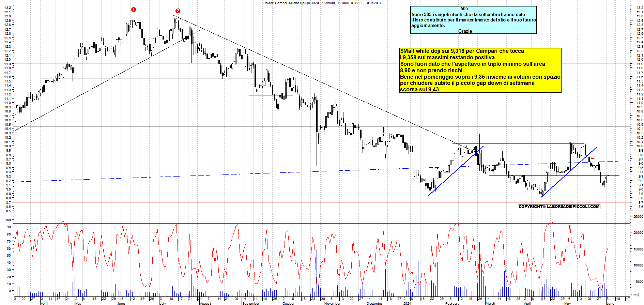Click the red circled number 2 peak marker
The height and width of the screenshot is (305, 644).
click(178, 11)
